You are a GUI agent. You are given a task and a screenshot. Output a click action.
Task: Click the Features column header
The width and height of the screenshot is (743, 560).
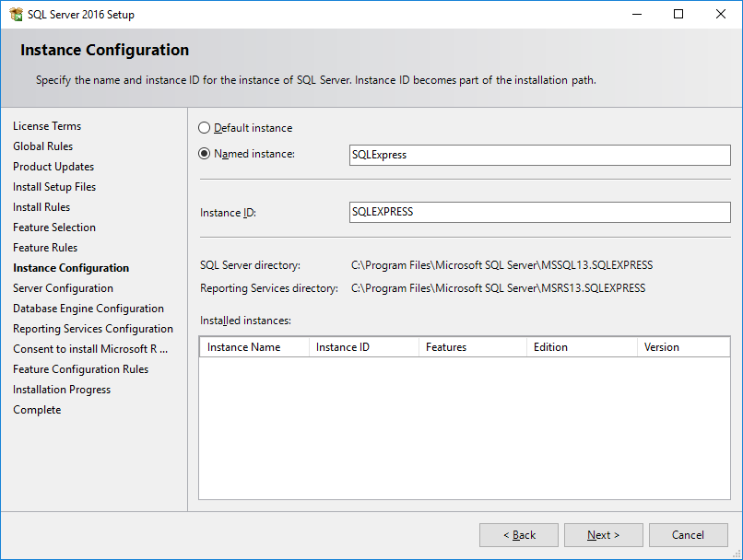[472, 347]
